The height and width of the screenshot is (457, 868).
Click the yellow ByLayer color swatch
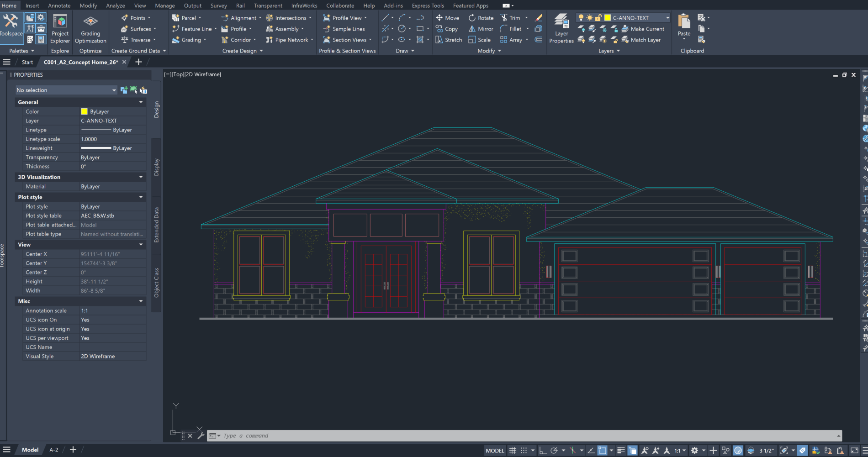coord(84,111)
